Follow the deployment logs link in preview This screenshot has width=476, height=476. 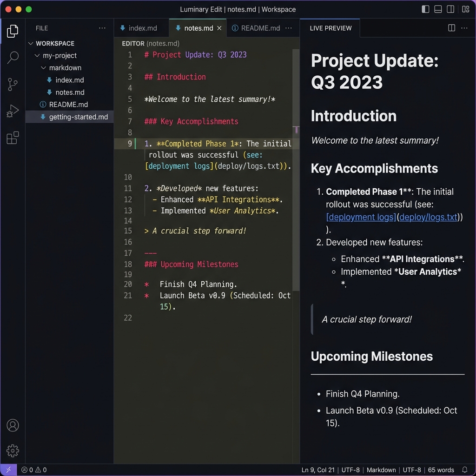point(361,217)
